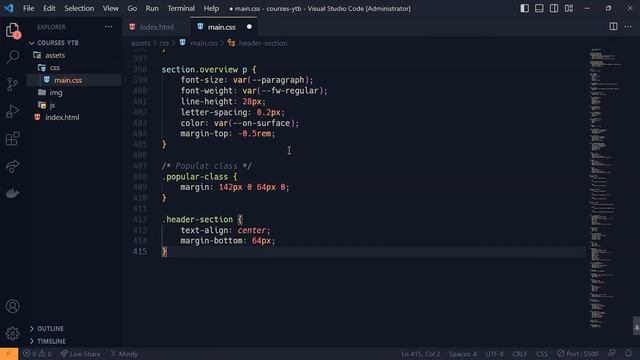Open the Run menu
640x360 pixels.
point(152,8)
